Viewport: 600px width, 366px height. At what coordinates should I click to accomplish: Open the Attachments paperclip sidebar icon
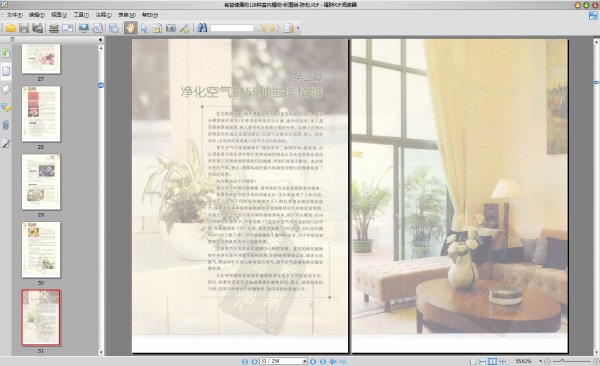[6, 125]
